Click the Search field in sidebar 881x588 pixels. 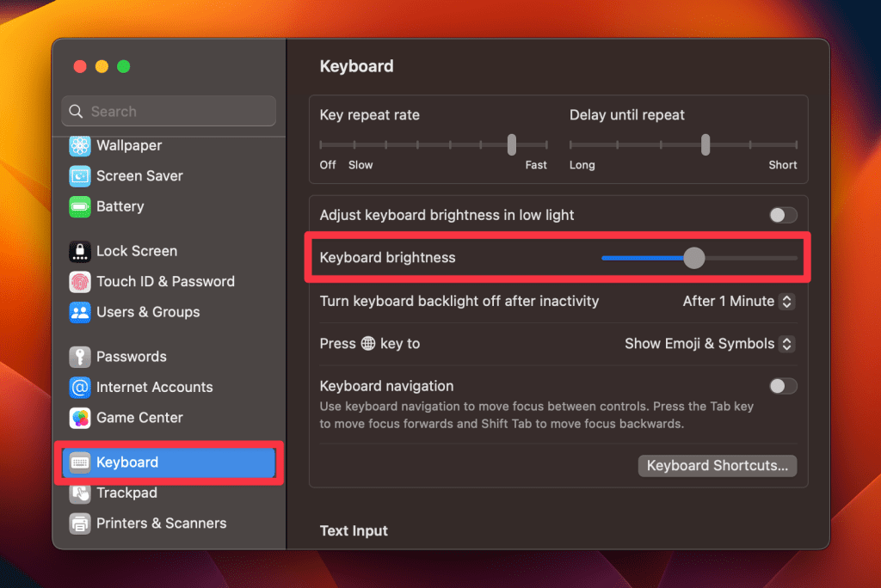[x=169, y=112]
